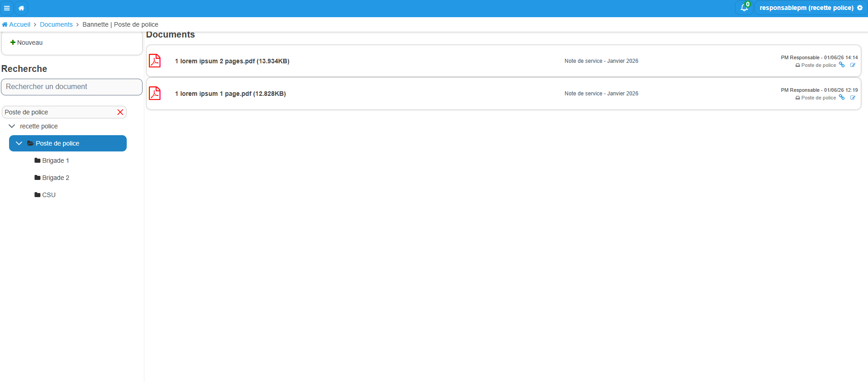The image size is (868, 382).
Task: Click the Brigade 2 folder icon
Action: click(x=38, y=178)
